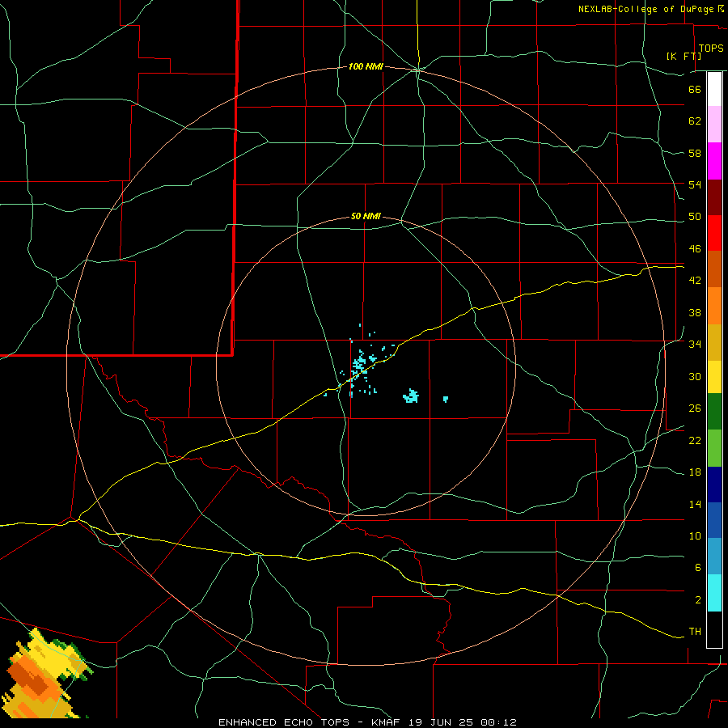Click the orange 38 kft legend swatch
The image size is (728, 728).
click(714, 306)
